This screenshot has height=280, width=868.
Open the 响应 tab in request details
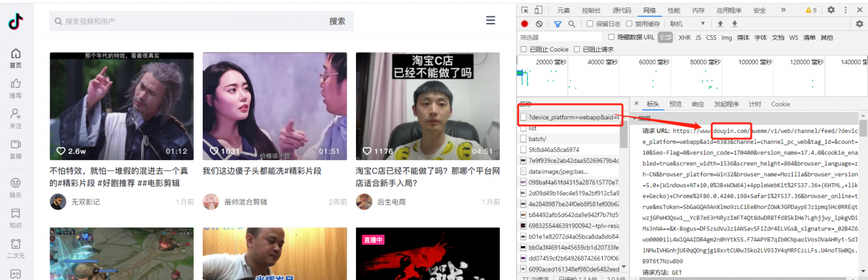click(697, 104)
